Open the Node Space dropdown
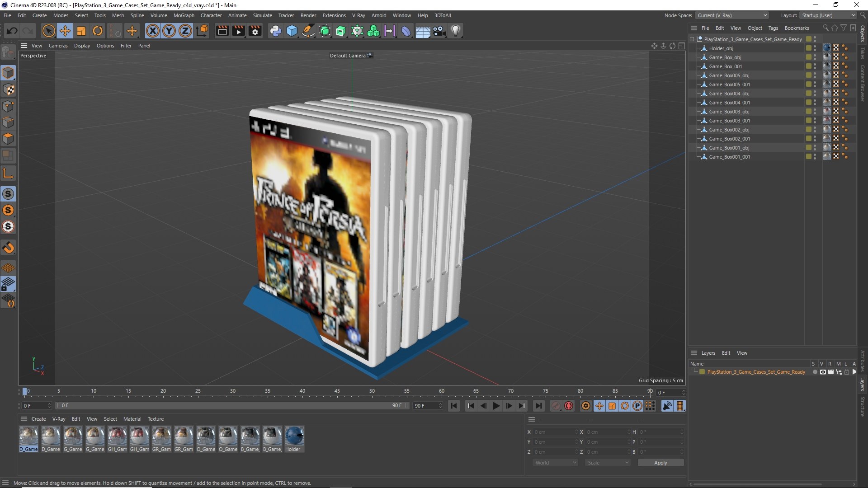 pyautogui.click(x=732, y=15)
